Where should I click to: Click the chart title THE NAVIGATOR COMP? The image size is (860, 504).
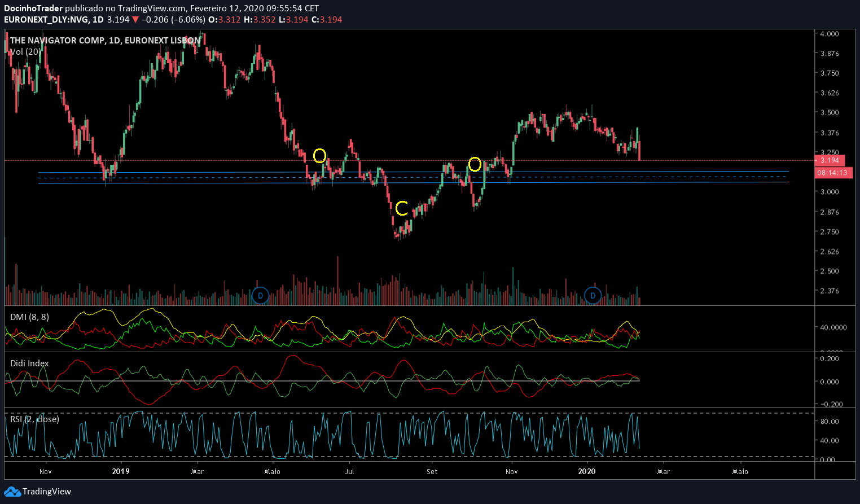(x=104, y=41)
